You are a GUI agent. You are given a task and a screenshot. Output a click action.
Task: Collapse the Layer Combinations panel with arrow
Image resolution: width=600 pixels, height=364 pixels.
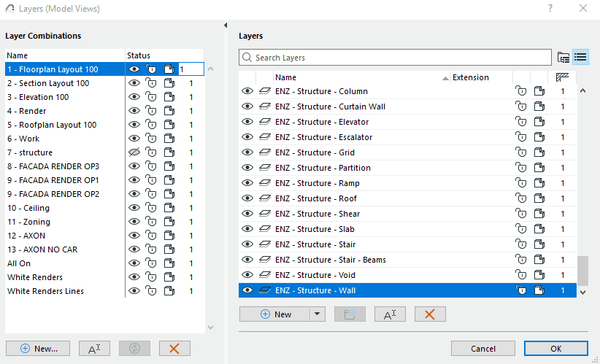pyautogui.click(x=226, y=26)
